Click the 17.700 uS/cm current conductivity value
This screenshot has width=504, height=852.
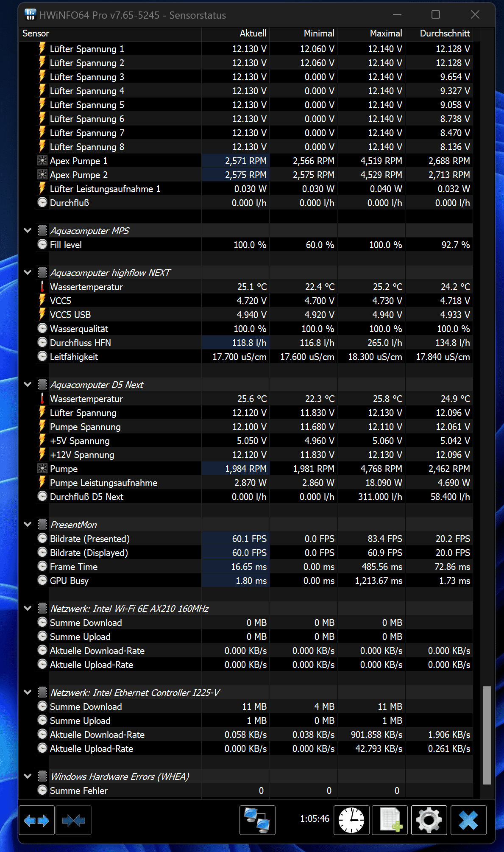[x=239, y=357]
